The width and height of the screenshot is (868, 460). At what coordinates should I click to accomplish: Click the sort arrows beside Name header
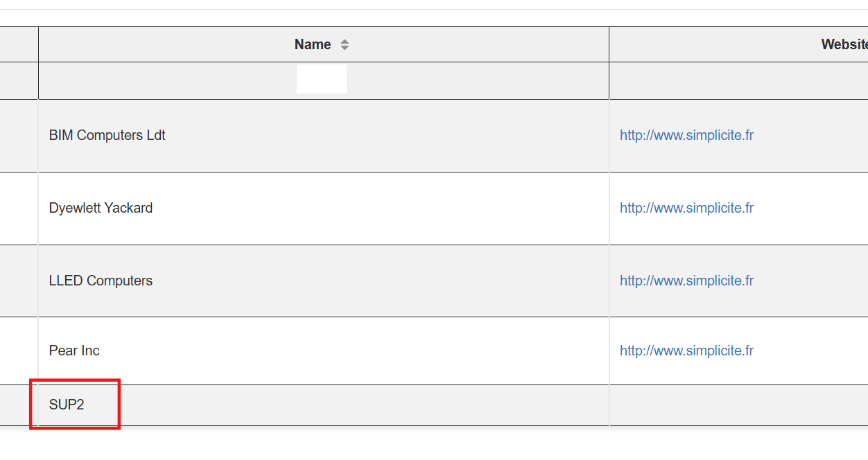[x=345, y=45]
